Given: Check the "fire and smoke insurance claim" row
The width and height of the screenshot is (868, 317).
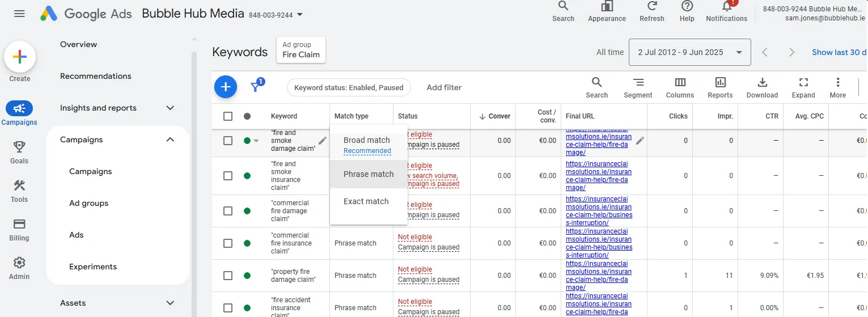Looking at the screenshot, I should click(228, 176).
